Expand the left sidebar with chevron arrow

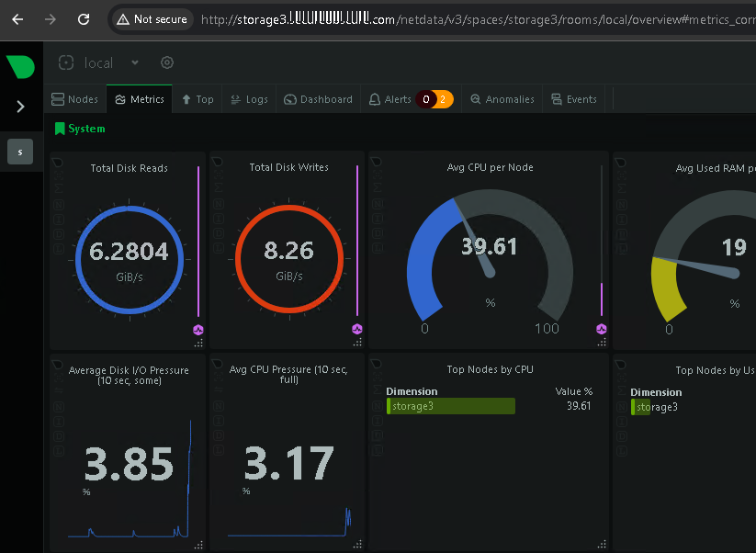click(x=21, y=107)
